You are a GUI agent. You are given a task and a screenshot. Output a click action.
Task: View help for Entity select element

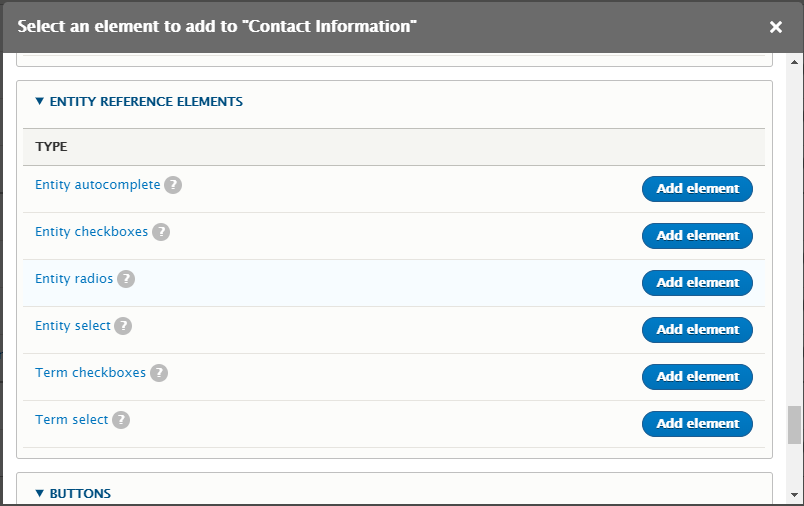coord(123,326)
